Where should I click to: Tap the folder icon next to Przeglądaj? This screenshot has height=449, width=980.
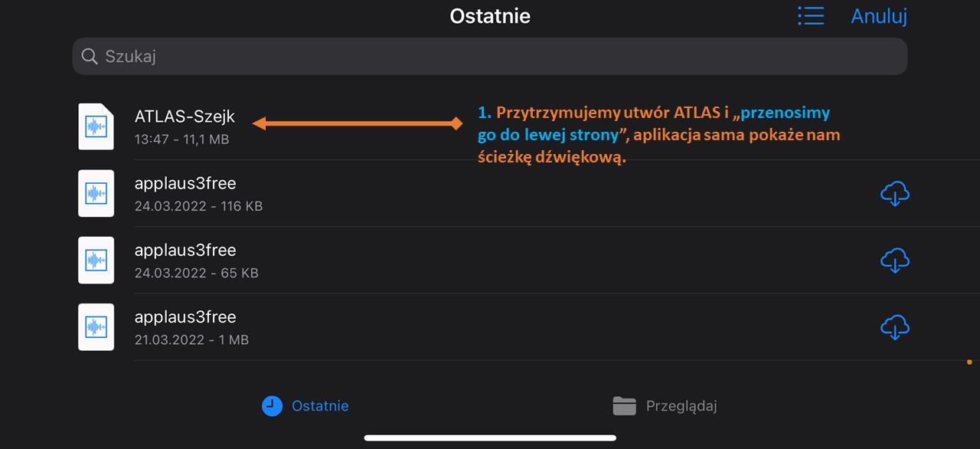(x=624, y=406)
